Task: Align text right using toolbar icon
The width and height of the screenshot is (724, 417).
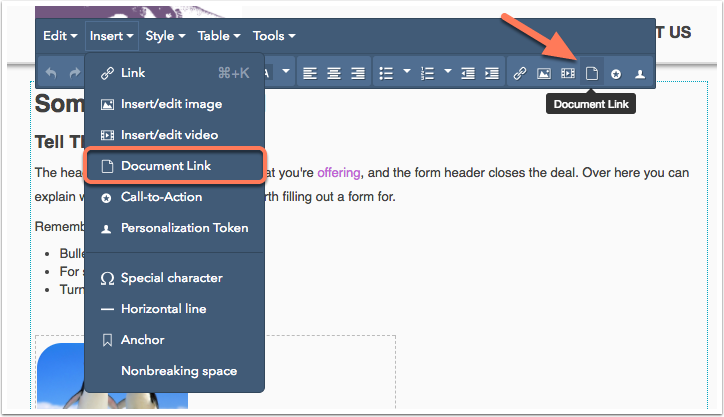Action: (x=358, y=73)
